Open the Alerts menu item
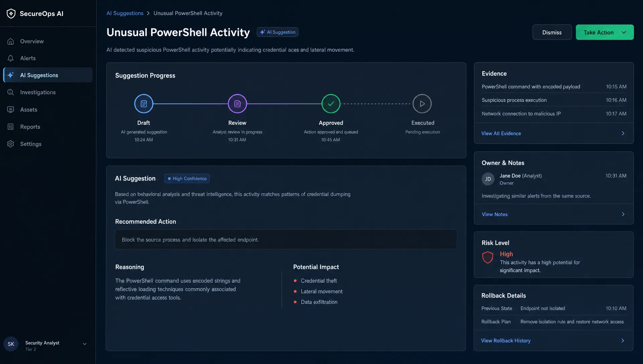 click(x=48, y=58)
